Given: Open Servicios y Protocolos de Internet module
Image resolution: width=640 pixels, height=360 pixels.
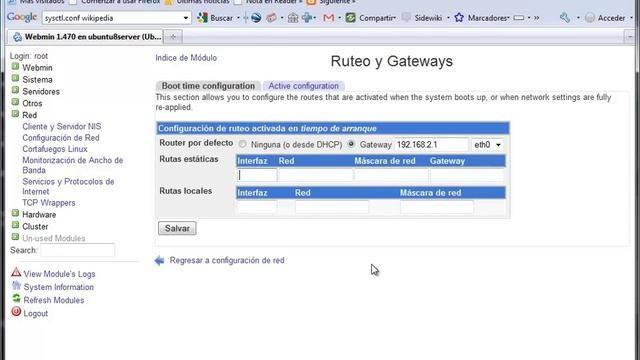Looking at the screenshot, I should 68,187.
